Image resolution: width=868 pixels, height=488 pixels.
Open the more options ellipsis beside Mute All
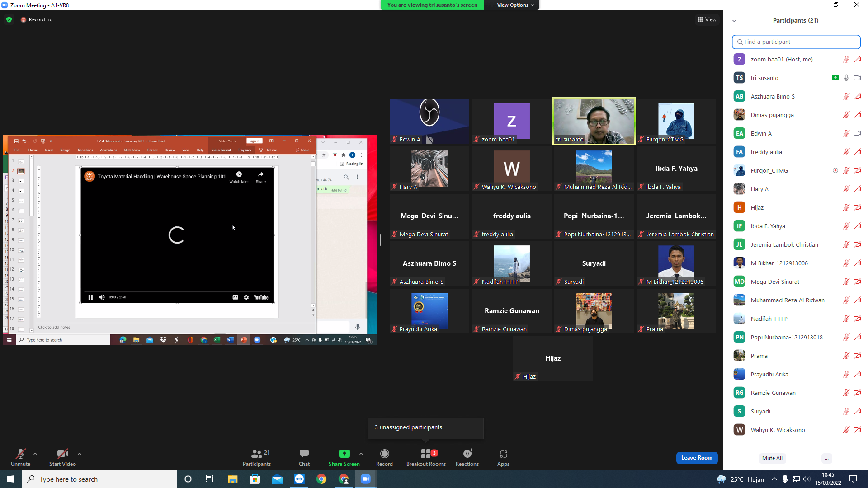tap(826, 458)
